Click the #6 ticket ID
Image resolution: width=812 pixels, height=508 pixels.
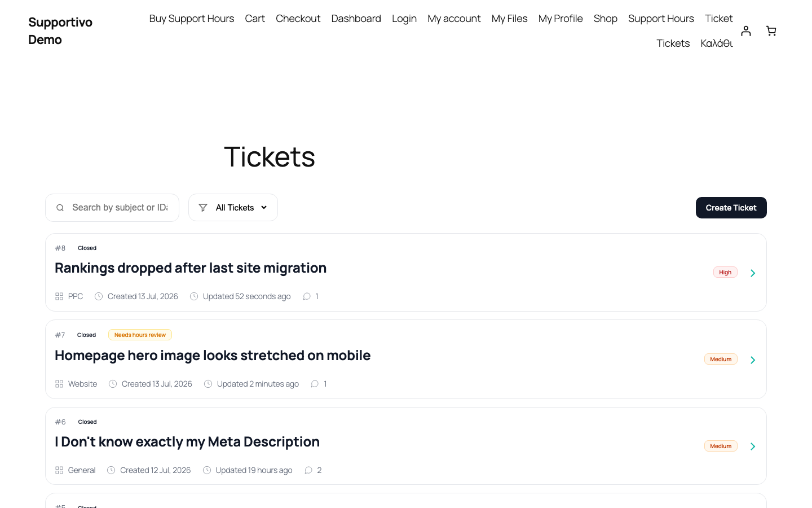60,422
